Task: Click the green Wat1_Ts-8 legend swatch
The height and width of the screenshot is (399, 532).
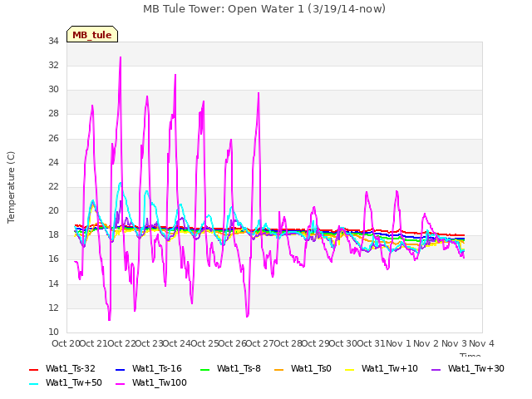Action: 205,369
